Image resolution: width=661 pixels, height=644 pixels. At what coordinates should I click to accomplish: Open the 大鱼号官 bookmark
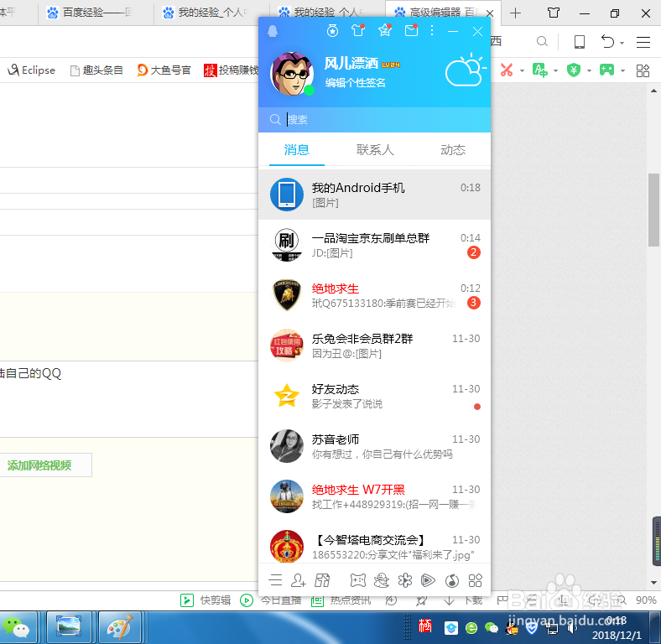[x=164, y=70]
